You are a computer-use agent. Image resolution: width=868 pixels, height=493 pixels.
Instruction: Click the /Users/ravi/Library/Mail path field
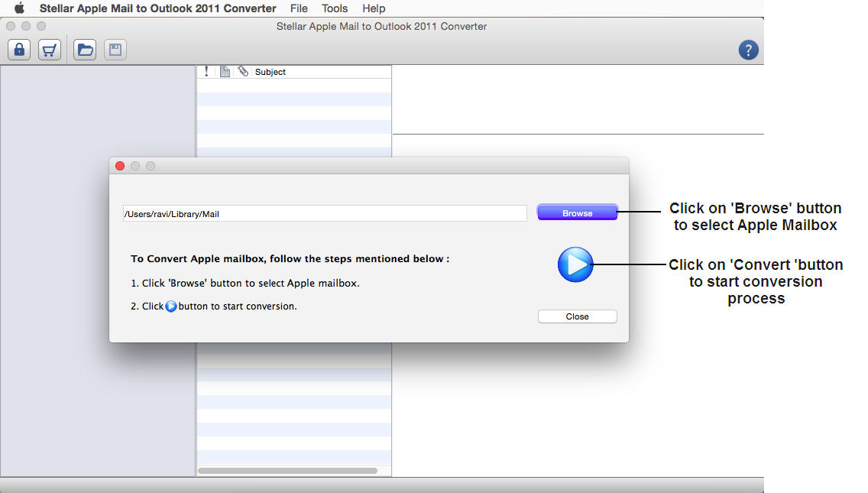point(325,214)
